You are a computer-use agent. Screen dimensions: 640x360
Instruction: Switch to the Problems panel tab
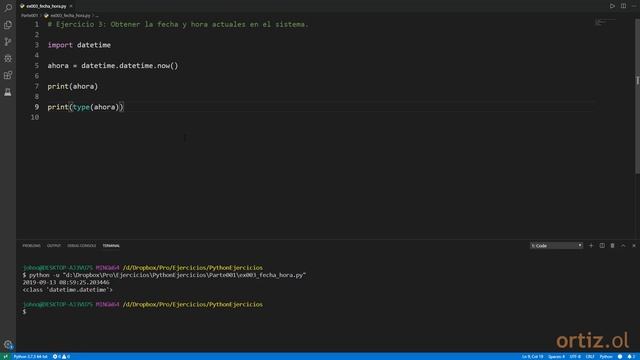(31, 246)
